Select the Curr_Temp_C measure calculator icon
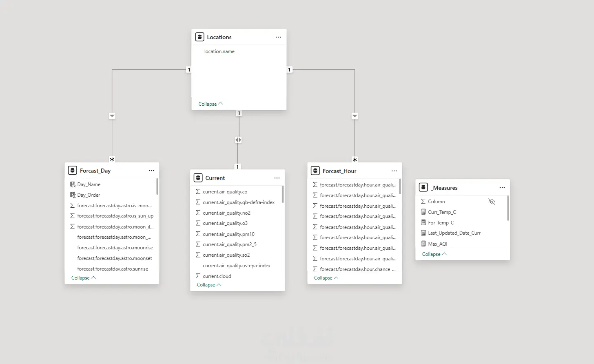 pos(423,212)
